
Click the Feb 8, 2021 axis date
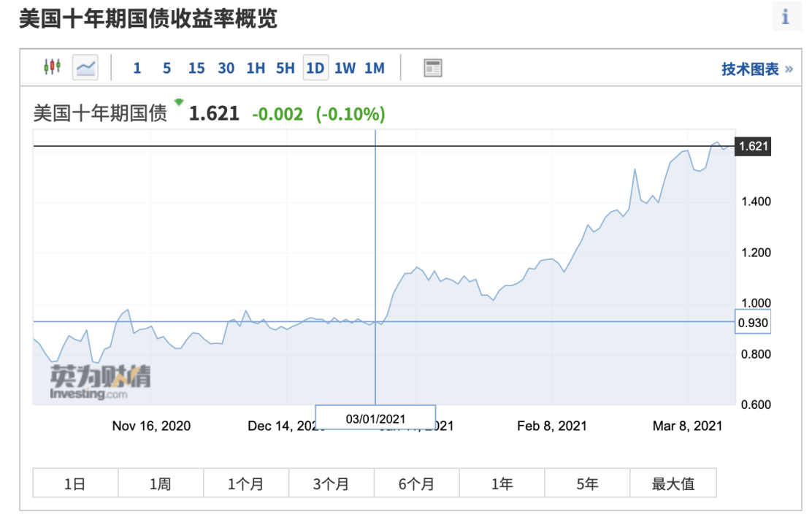tap(552, 426)
